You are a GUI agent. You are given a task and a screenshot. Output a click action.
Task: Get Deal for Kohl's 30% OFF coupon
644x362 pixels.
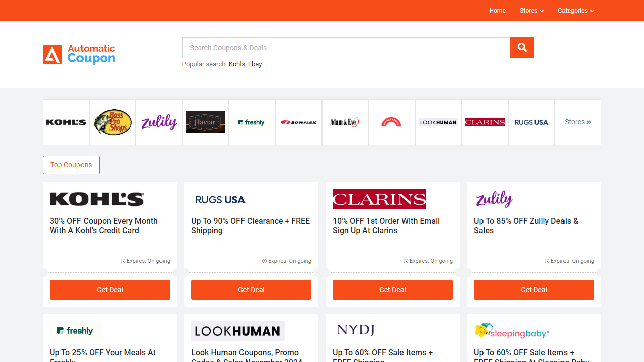[110, 290]
